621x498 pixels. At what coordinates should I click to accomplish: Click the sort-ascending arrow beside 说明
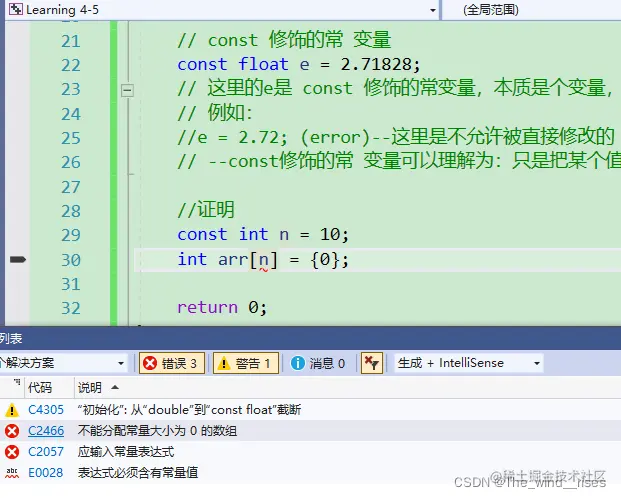pyautogui.click(x=115, y=387)
